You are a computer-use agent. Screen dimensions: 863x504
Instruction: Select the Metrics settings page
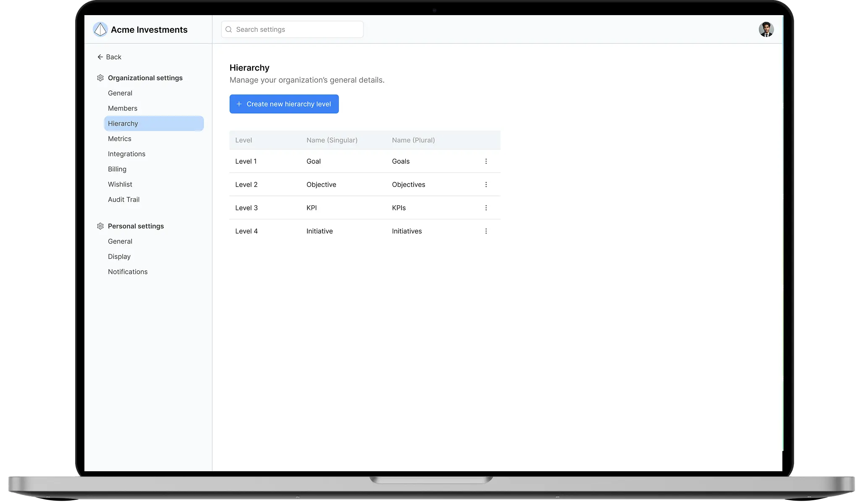120,139
